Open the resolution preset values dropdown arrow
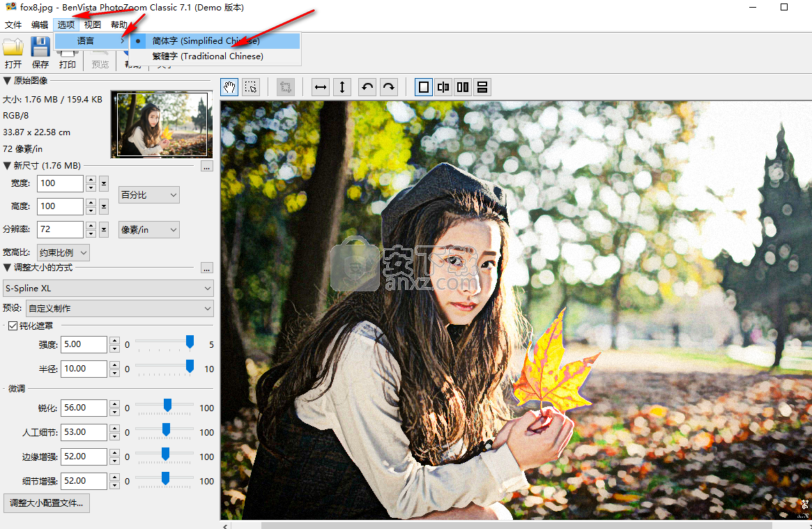 pyautogui.click(x=104, y=229)
